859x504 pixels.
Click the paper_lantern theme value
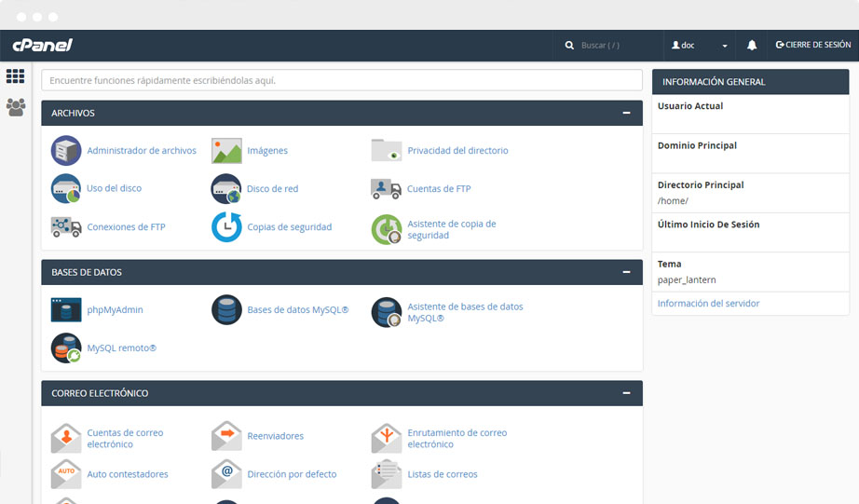click(x=687, y=279)
